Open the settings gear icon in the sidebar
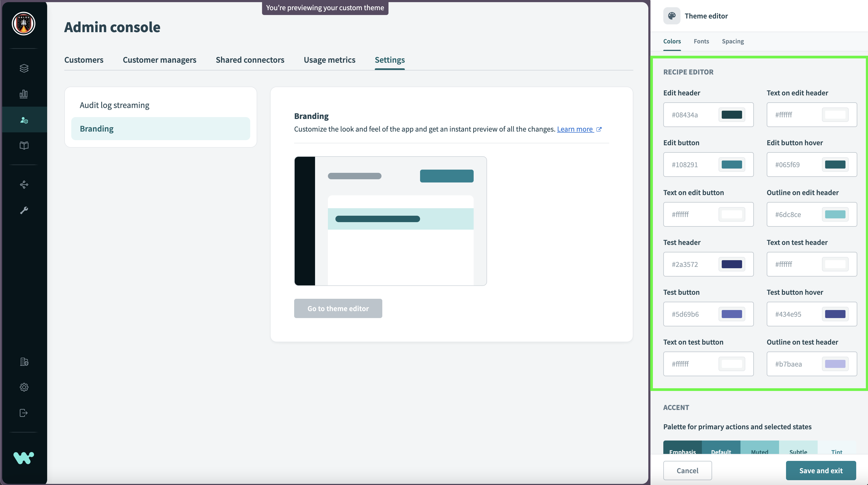 (24, 387)
